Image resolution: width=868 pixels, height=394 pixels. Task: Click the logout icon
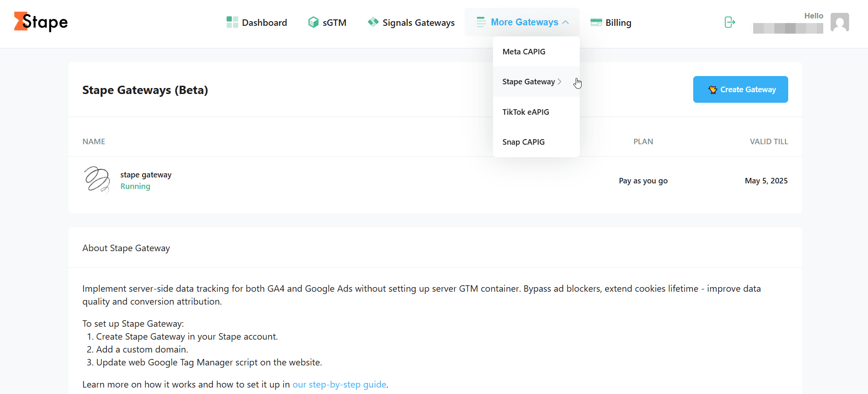[730, 22]
